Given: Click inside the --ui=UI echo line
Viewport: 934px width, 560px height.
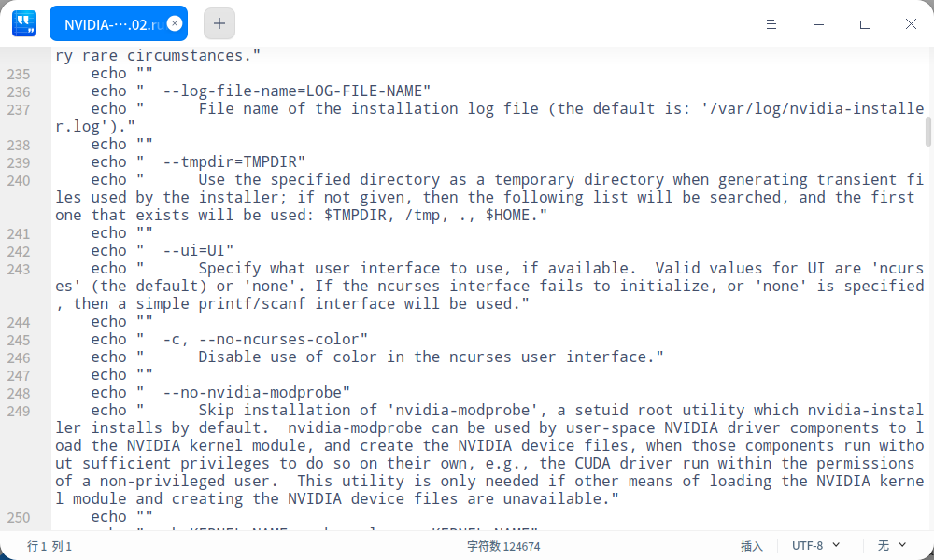Looking at the screenshot, I should point(198,251).
